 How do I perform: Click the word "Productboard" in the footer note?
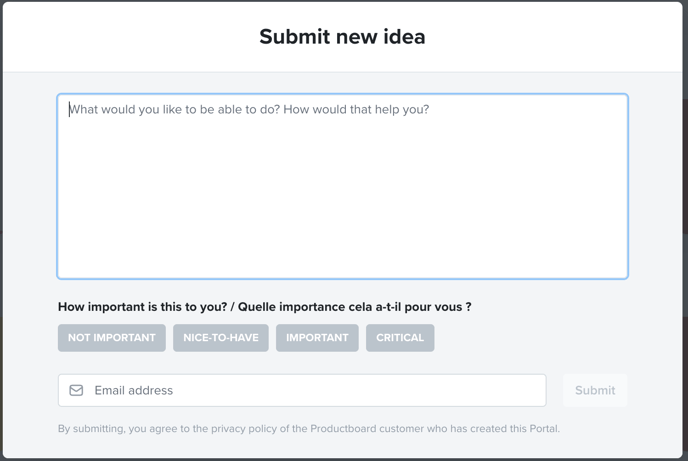[x=343, y=429]
